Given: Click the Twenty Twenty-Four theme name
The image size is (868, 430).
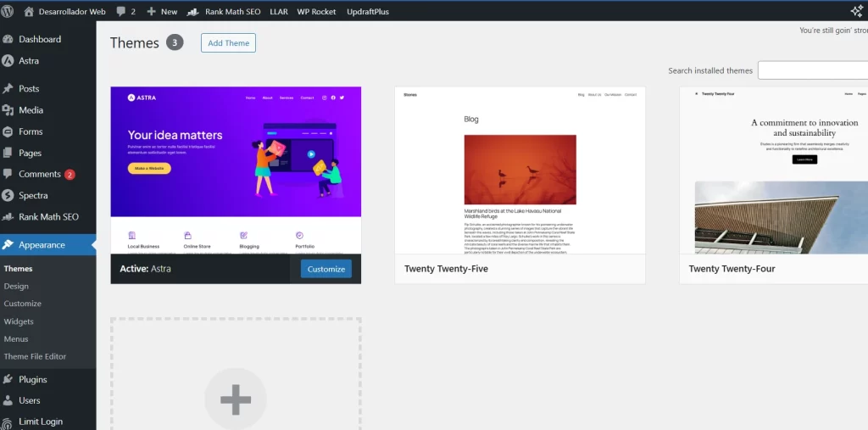Looking at the screenshot, I should [x=732, y=269].
